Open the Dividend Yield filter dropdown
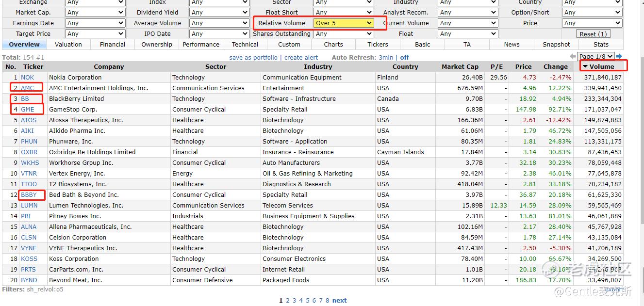The width and height of the screenshot is (644, 306). [219, 12]
